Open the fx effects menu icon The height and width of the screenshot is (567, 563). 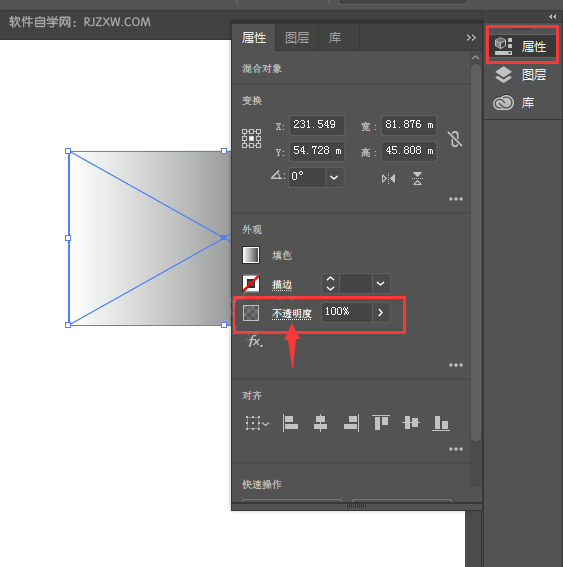coord(255,341)
